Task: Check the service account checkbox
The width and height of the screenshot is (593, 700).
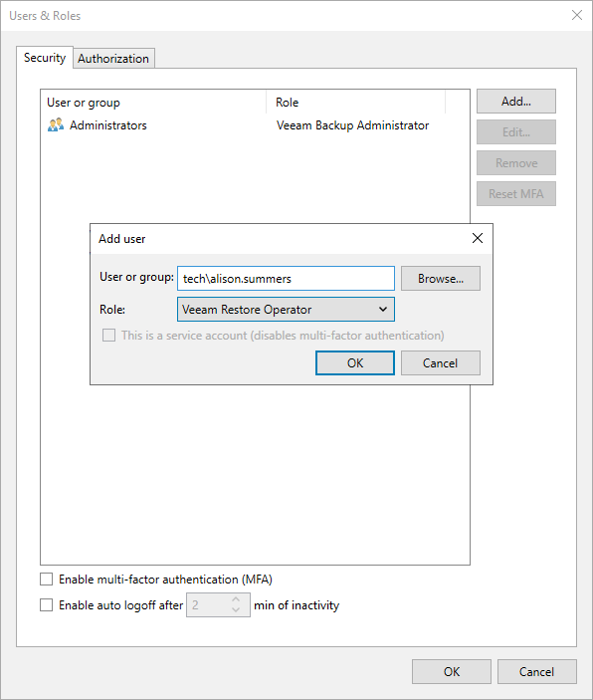Action: 108,336
